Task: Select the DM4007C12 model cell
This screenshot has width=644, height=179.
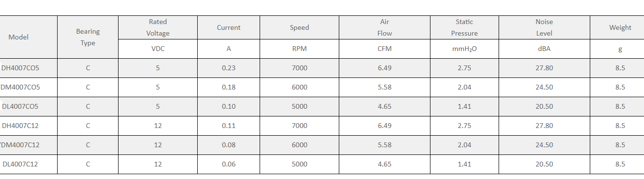Action: [x=28, y=145]
